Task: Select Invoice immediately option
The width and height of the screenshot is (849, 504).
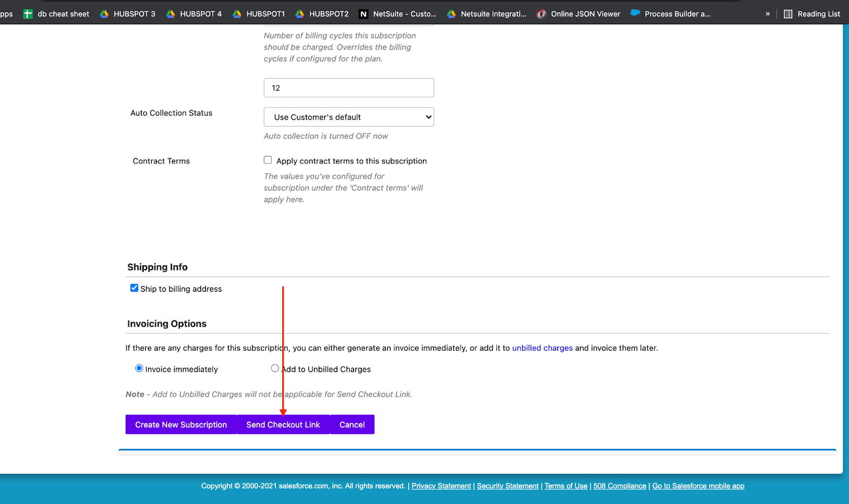Action: [139, 368]
